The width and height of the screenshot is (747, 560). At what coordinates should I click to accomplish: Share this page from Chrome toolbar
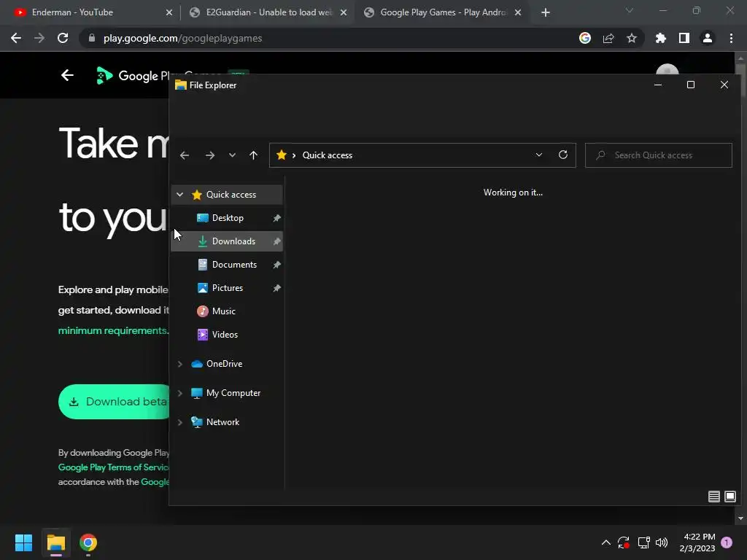608,38
